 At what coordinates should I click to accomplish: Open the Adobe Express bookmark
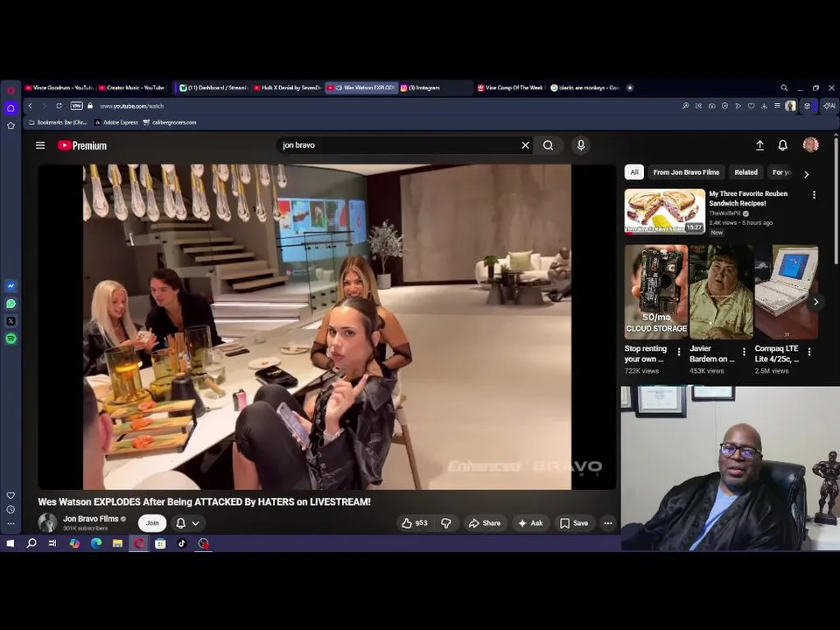pos(116,122)
